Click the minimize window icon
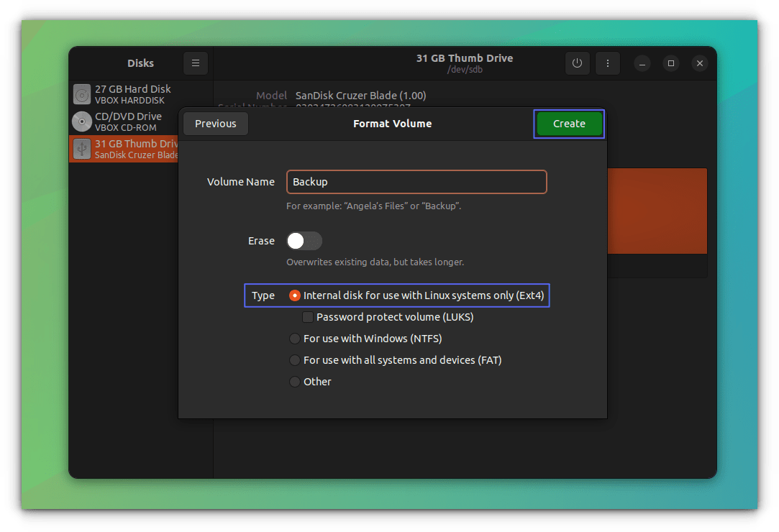The height and width of the screenshot is (532, 779). (642, 63)
